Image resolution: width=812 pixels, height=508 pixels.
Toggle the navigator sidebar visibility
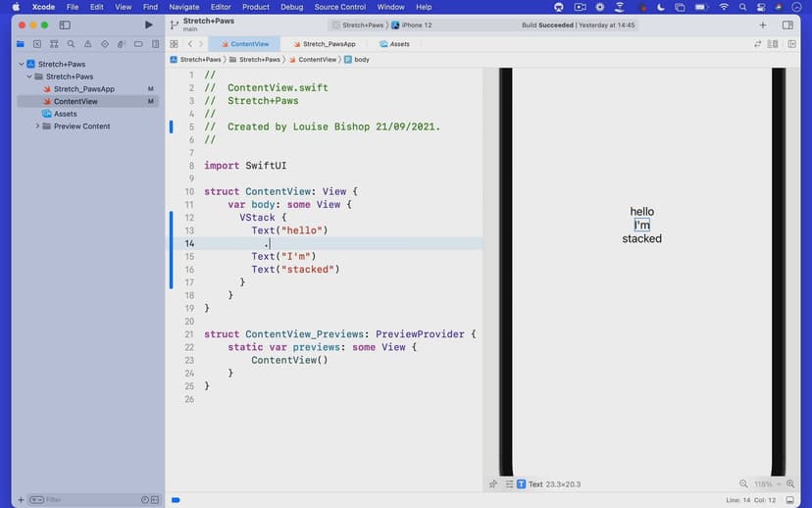(x=65, y=25)
